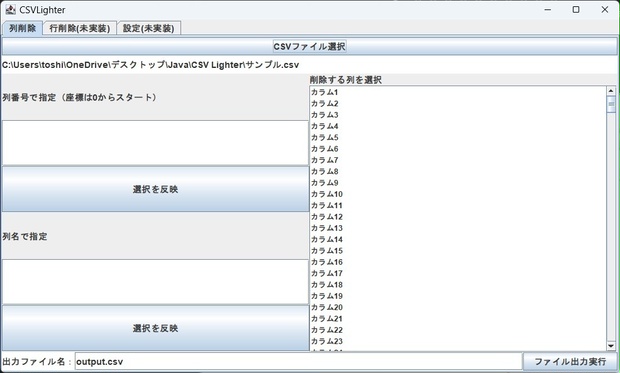Minimize the CSVLighter window
Screen dimensions: 620x373
click(548, 9)
